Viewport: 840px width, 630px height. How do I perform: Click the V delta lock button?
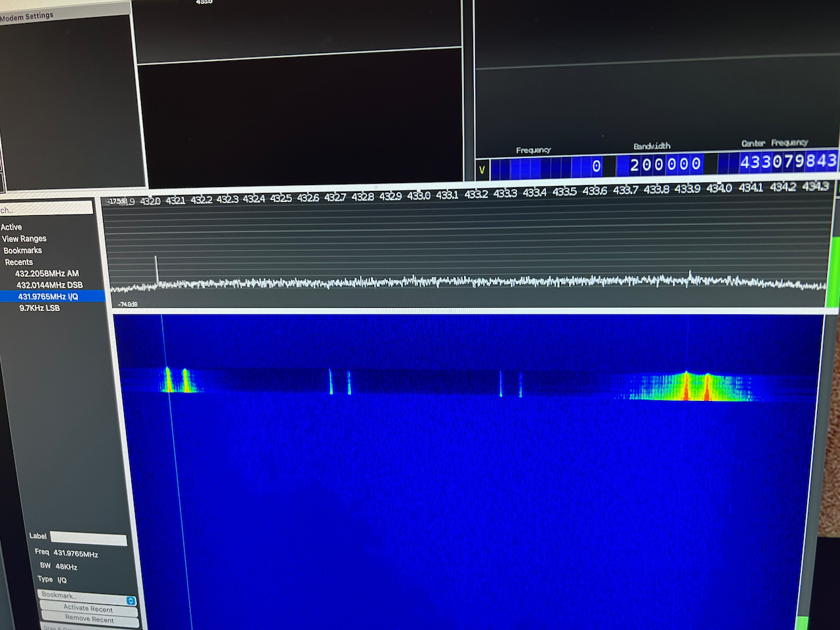482,170
